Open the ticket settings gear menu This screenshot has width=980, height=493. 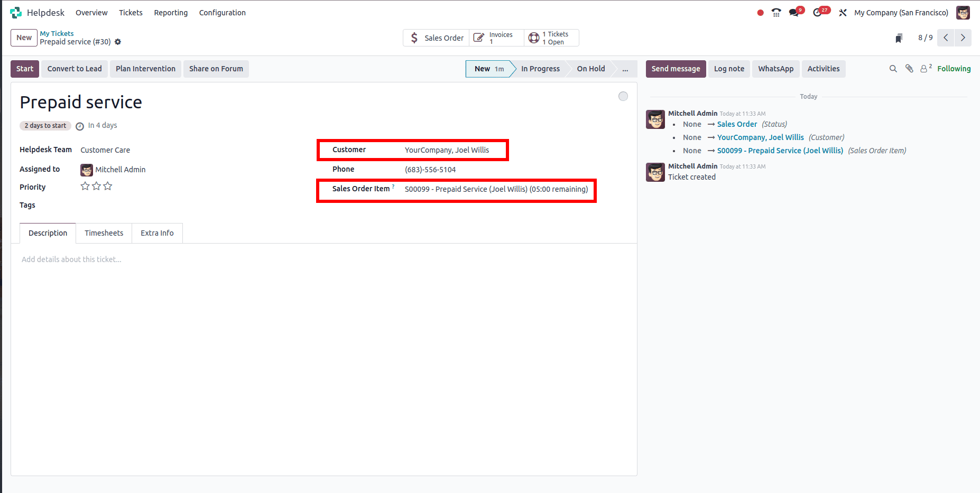(x=118, y=42)
